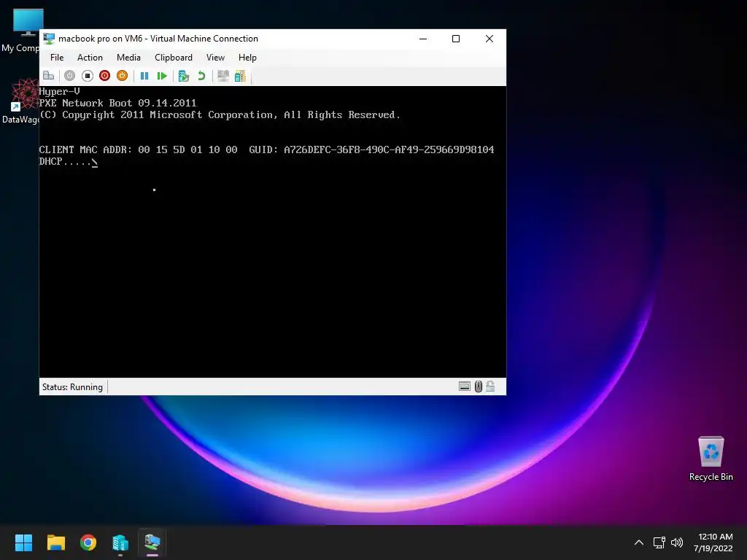This screenshot has width=747, height=560.
Task: Open the clock showing 12:10 AM
Action: point(713,542)
